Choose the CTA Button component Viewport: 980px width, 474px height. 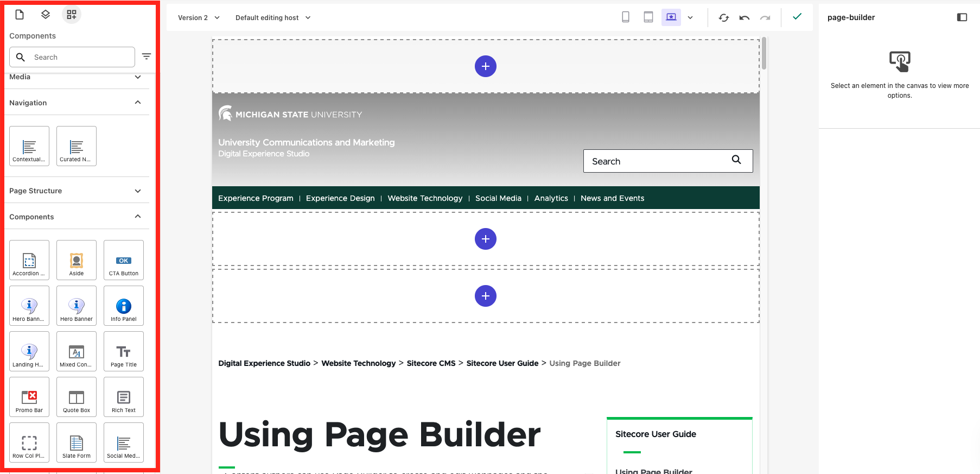(x=124, y=260)
